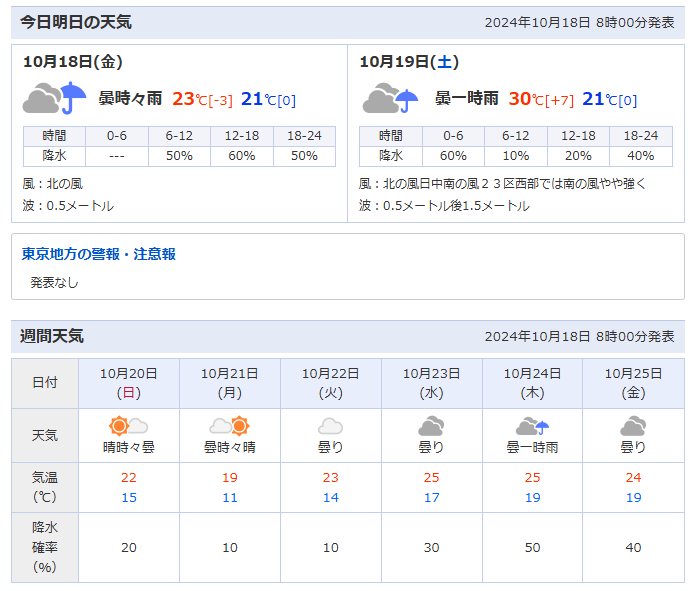
Task: Click the 今日明日の天気 section header
Action: pos(76,22)
